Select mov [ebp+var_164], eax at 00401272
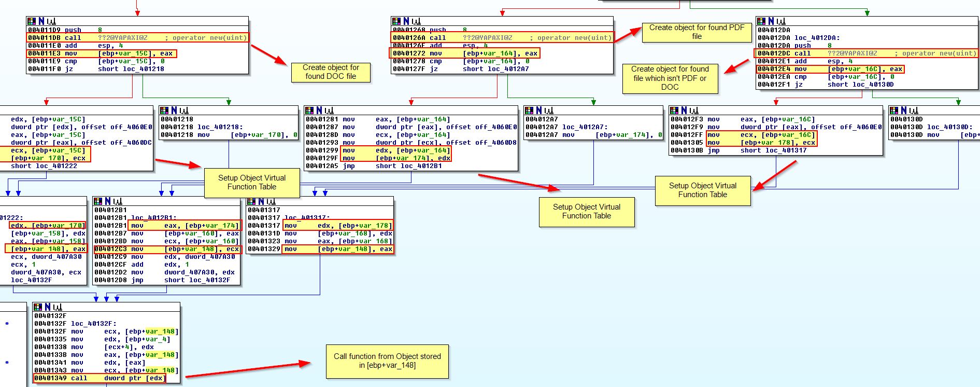This screenshot has width=980, height=387. pos(465,53)
